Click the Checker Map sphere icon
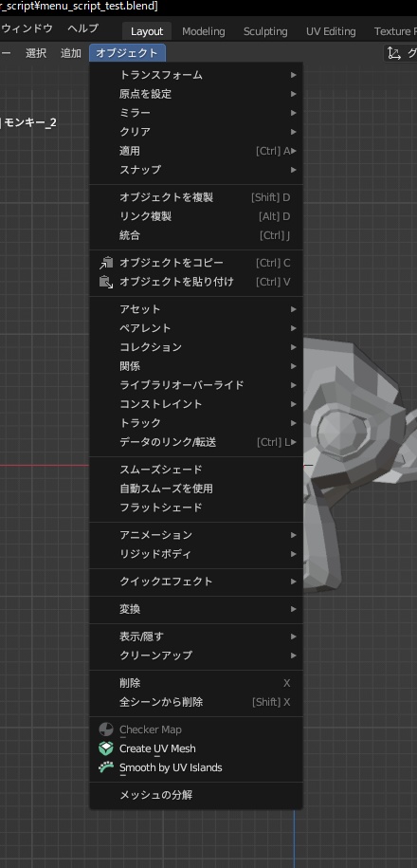This screenshot has width=417, height=868. point(105,729)
